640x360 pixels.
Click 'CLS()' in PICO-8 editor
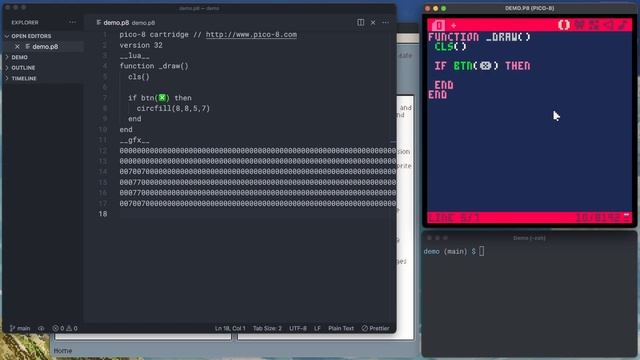(450, 47)
